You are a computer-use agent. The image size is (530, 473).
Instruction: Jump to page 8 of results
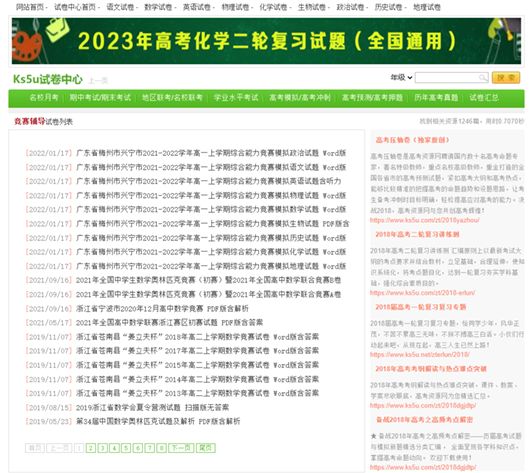click(162, 448)
